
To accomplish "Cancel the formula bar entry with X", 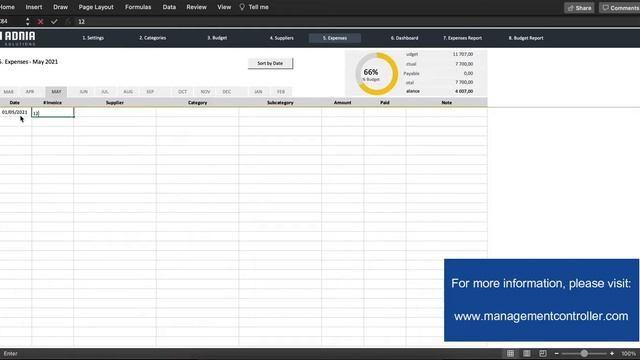I will (x=40, y=22).
